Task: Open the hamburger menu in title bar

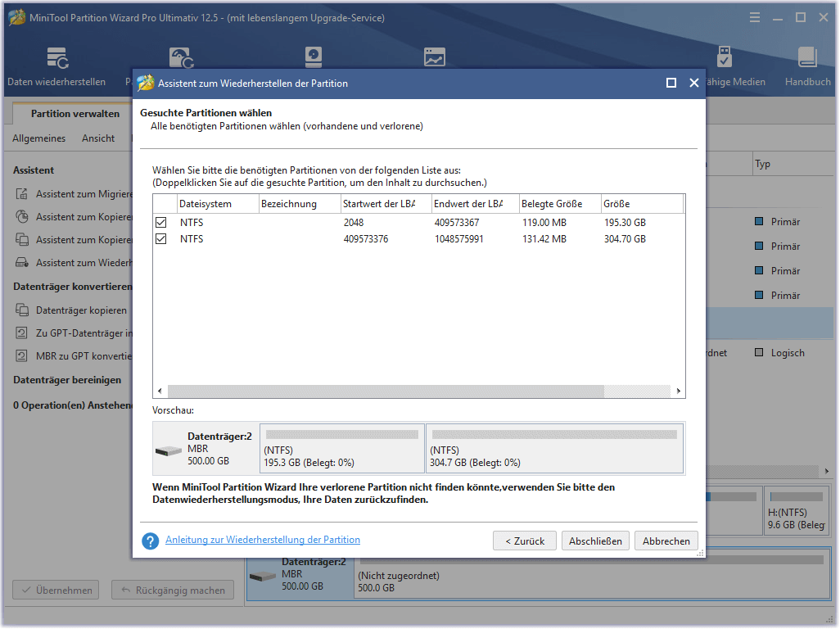Action: pos(755,18)
